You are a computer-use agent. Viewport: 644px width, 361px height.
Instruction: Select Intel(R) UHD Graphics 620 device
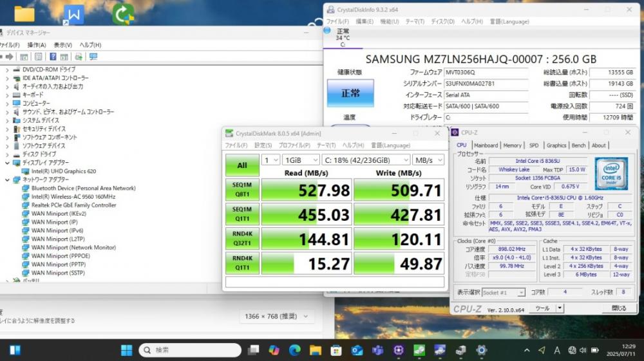pyautogui.click(x=64, y=171)
